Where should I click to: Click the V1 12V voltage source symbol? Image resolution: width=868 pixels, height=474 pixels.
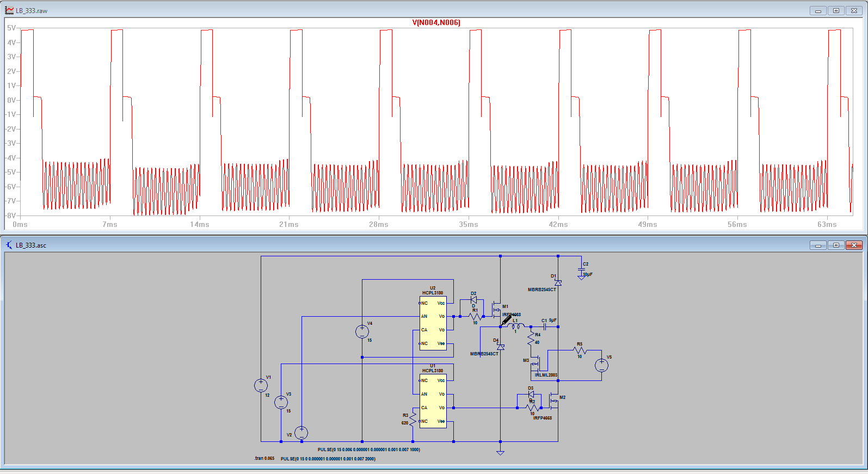261,385
